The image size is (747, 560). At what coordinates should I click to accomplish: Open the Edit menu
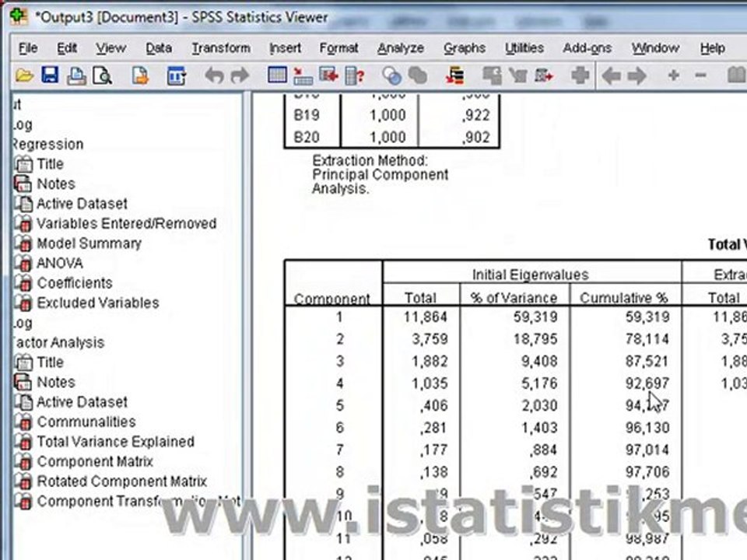click(67, 48)
